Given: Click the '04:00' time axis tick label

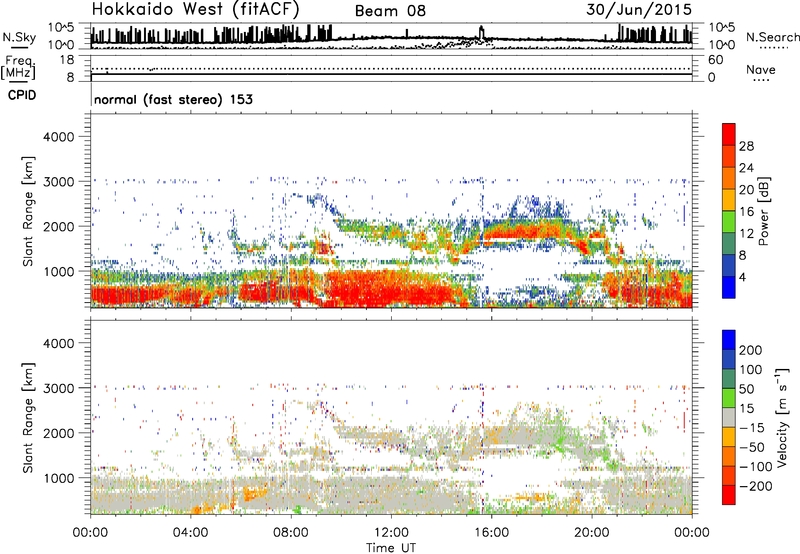Looking at the screenshot, I should [190, 533].
